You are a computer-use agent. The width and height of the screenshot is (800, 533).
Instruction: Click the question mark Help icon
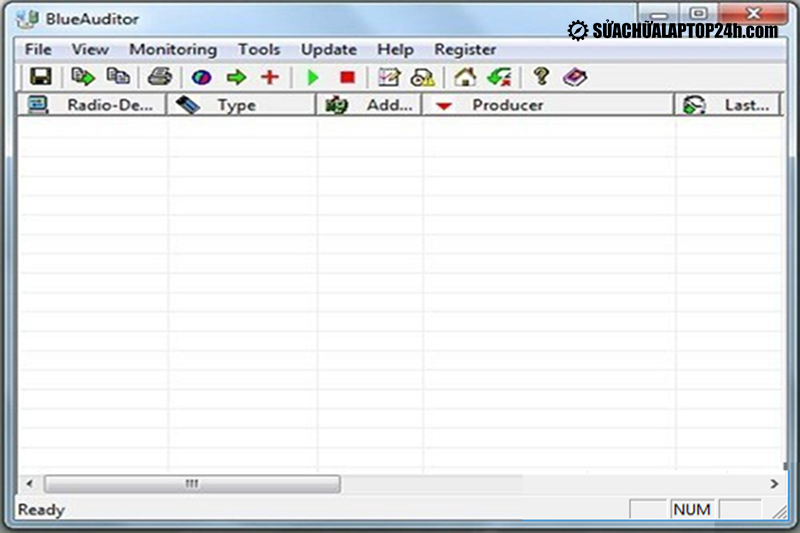click(541, 77)
